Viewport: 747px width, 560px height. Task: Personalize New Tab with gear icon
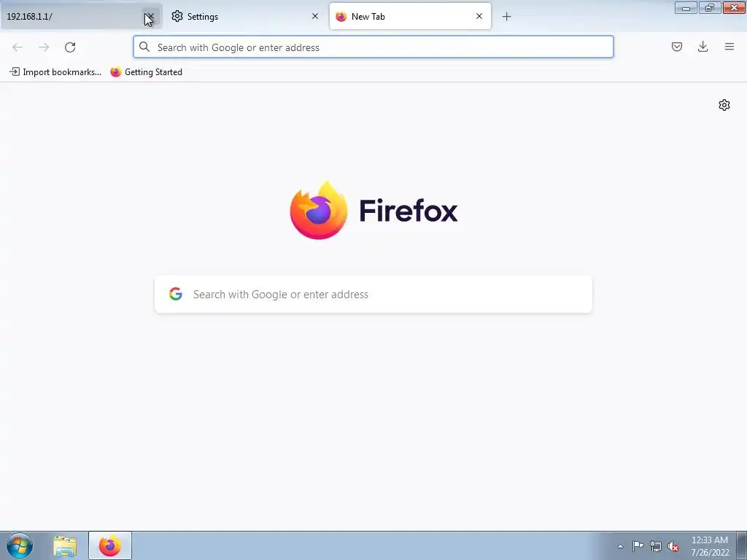(724, 105)
